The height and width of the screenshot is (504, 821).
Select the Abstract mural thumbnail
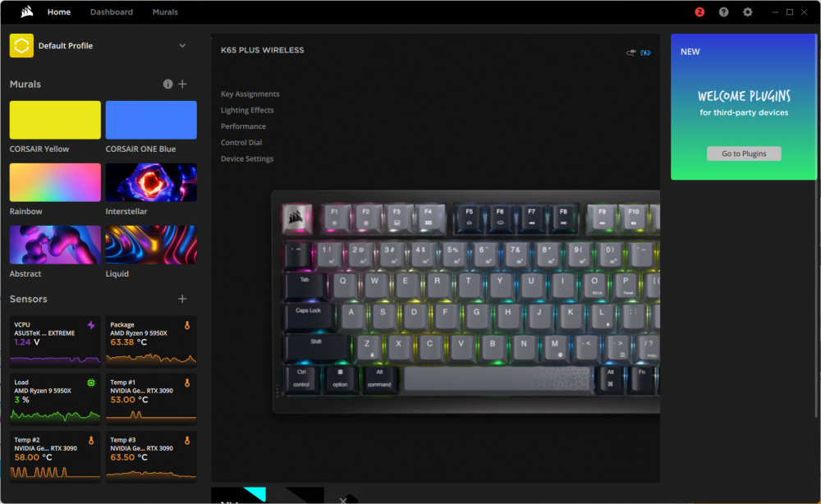(x=55, y=245)
